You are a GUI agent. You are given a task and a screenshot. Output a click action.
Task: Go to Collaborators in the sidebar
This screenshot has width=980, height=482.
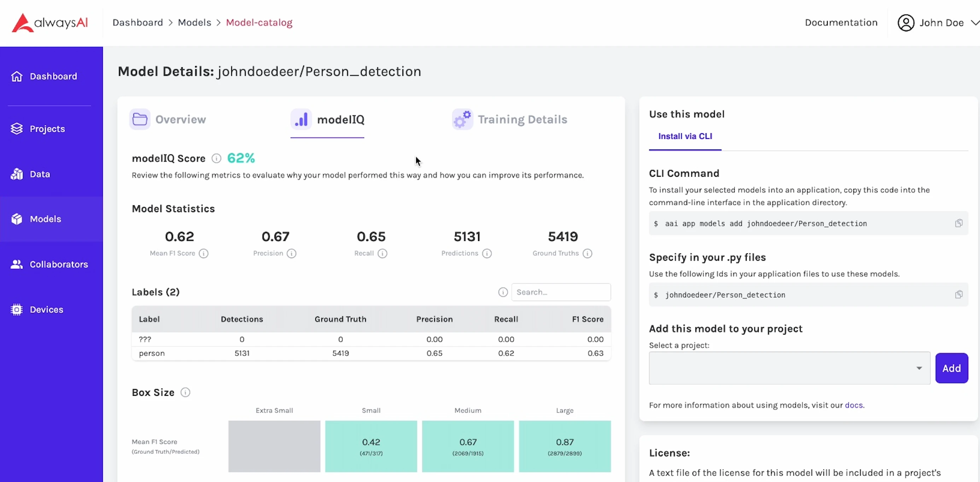point(59,264)
